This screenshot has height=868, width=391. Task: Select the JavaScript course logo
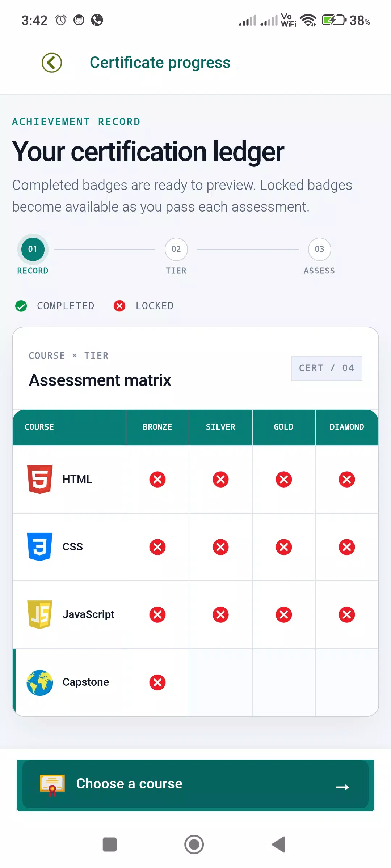click(x=40, y=614)
